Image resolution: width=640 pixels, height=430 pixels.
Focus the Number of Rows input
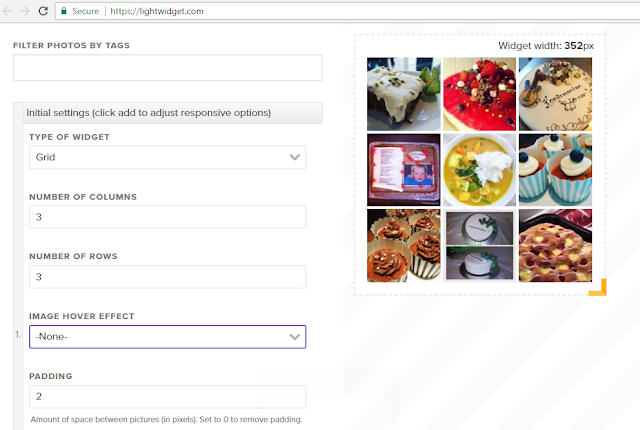(167, 277)
